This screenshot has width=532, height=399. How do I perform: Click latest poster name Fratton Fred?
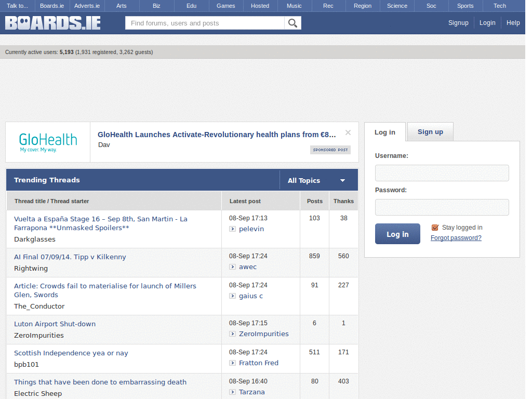[259, 363]
